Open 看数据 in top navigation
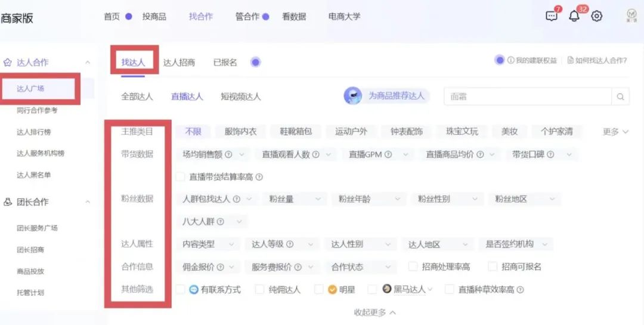The image size is (644, 325). [293, 17]
